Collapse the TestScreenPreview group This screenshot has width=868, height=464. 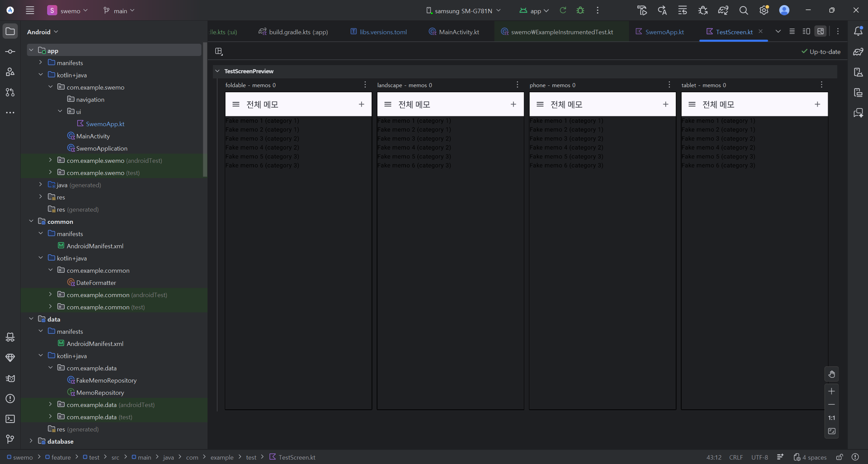[217, 71]
